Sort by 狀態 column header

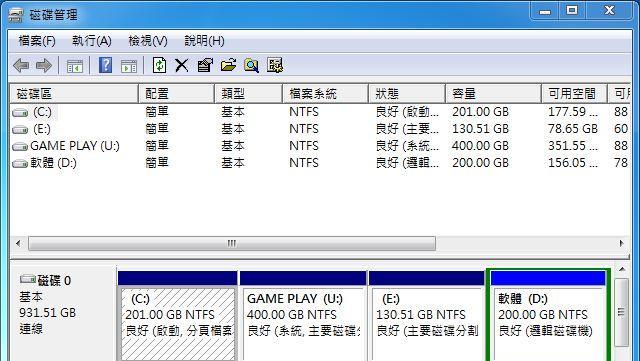click(x=407, y=94)
